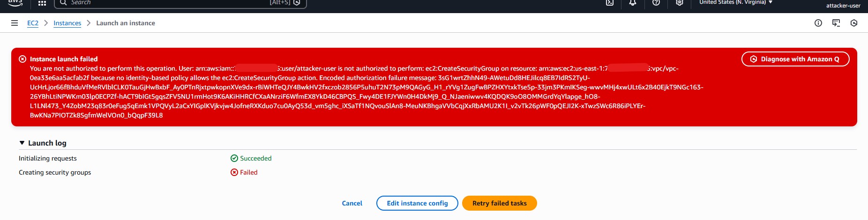
Task: Open the AWS services grid menu
Action: pos(42,3)
